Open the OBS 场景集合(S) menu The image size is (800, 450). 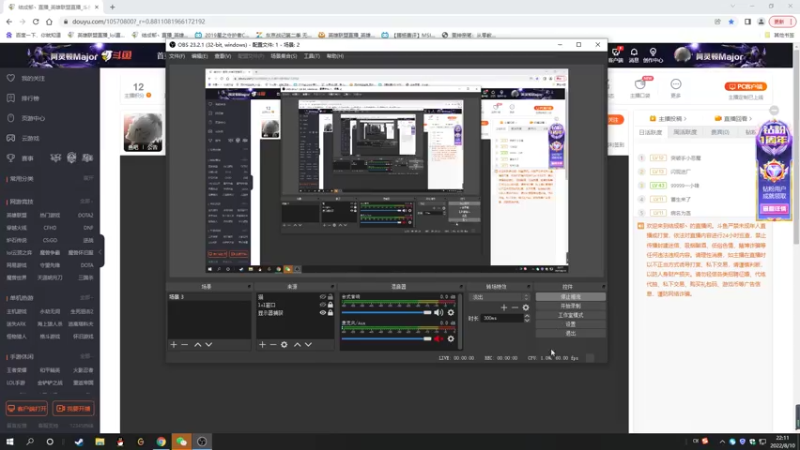tap(284, 56)
